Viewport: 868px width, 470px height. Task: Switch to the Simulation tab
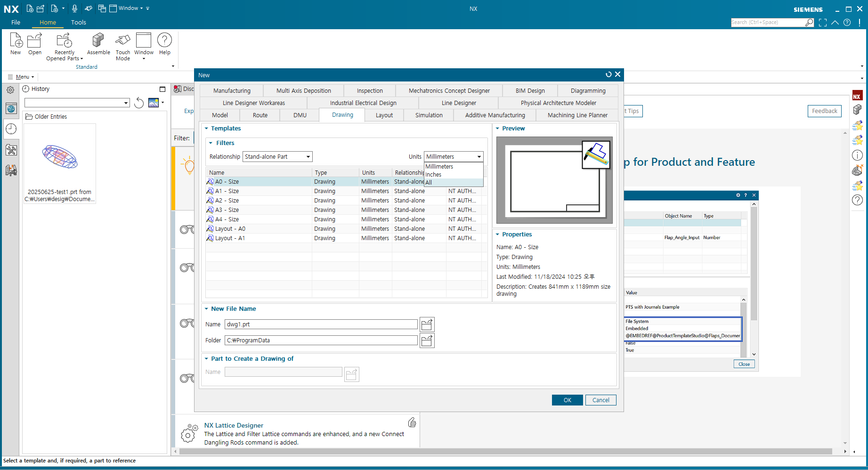[x=429, y=115]
